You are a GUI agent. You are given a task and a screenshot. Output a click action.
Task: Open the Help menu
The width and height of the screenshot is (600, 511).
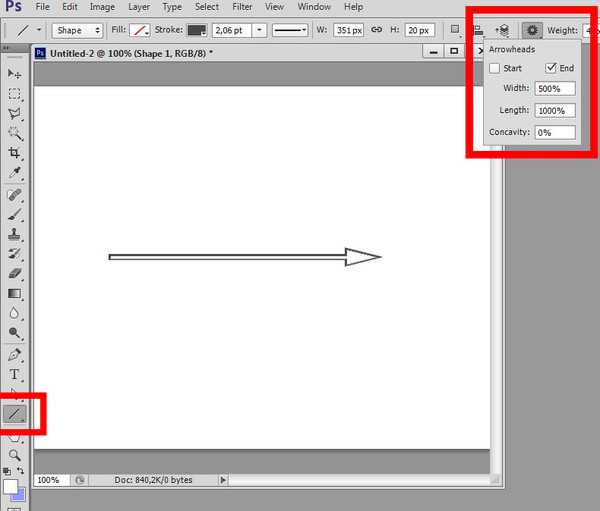pyautogui.click(x=353, y=7)
